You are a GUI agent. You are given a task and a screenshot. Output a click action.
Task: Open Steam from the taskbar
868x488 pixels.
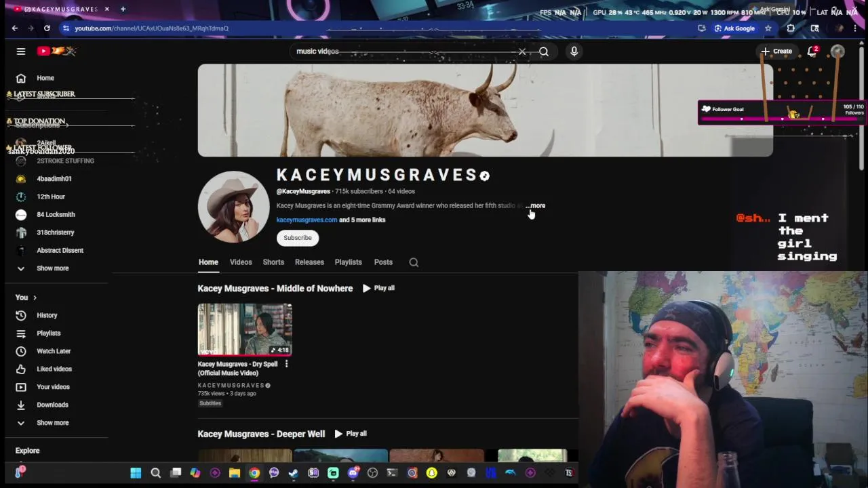point(294,473)
